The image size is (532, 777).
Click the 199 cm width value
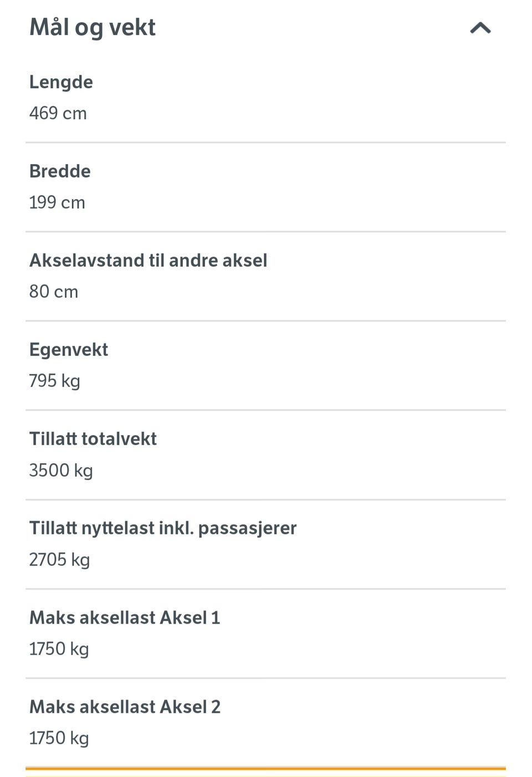click(x=57, y=202)
